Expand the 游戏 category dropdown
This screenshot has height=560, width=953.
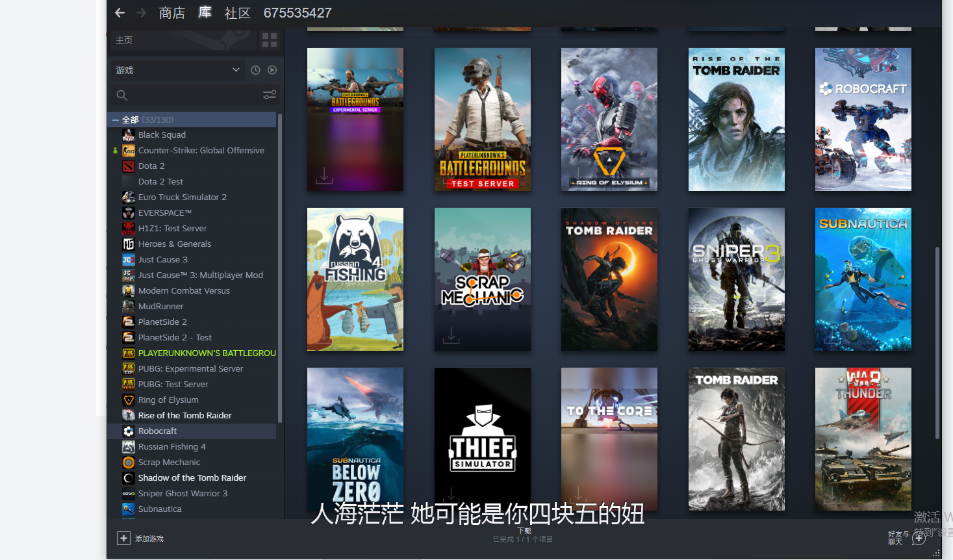click(235, 70)
